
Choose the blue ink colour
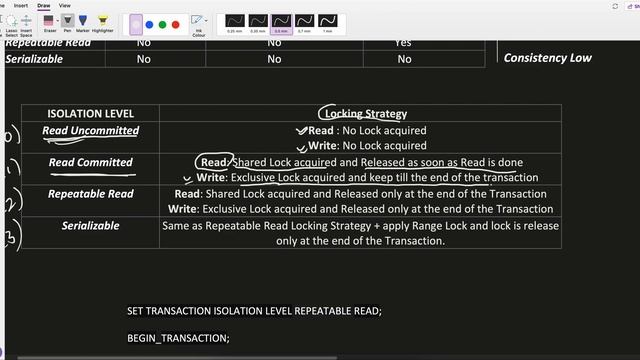(x=149, y=25)
